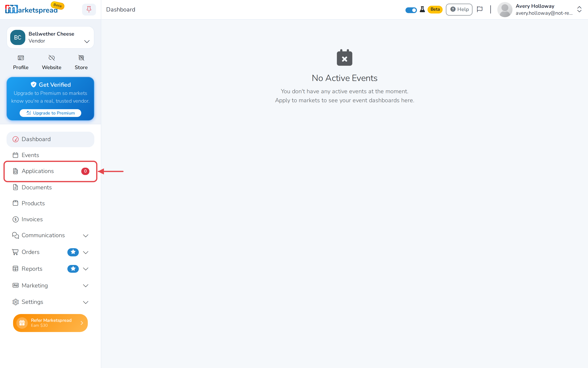Click the flask lab icon in header
Viewport: 588px width, 368px height.
click(x=422, y=9)
